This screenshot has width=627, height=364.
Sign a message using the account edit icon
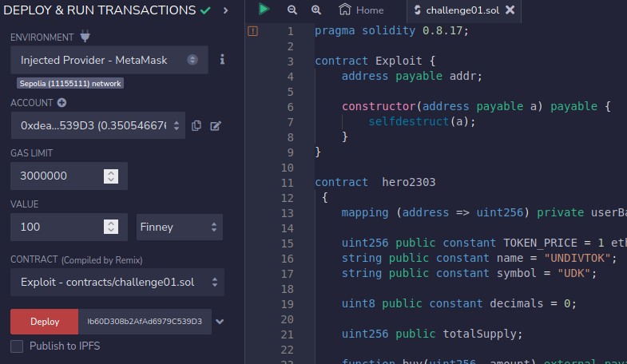(216, 126)
